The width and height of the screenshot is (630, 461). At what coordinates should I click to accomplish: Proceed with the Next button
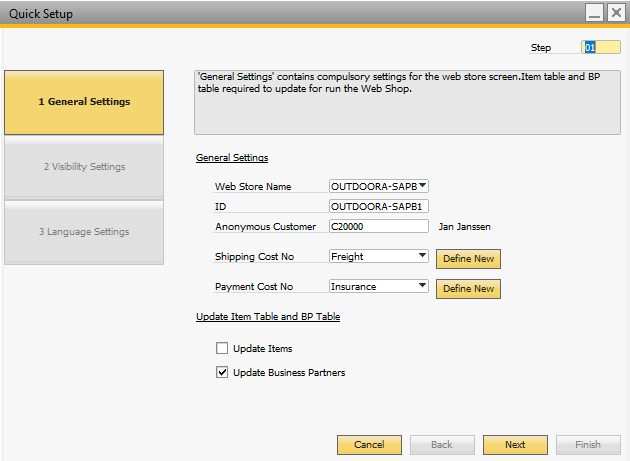pyautogui.click(x=515, y=445)
